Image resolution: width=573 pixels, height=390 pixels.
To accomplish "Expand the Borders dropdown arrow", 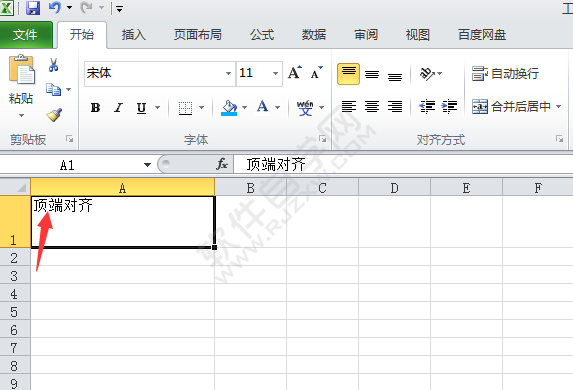I will tap(201, 107).
